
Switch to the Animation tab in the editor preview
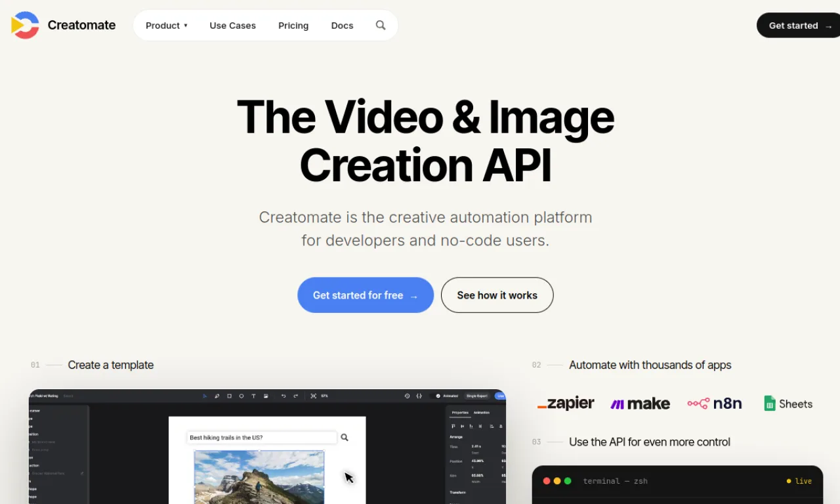click(x=481, y=413)
